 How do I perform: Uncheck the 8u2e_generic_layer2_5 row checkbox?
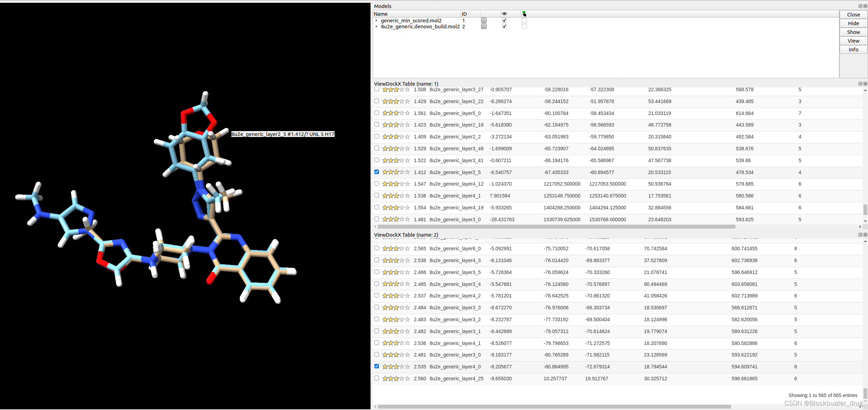(x=376, y=172)
